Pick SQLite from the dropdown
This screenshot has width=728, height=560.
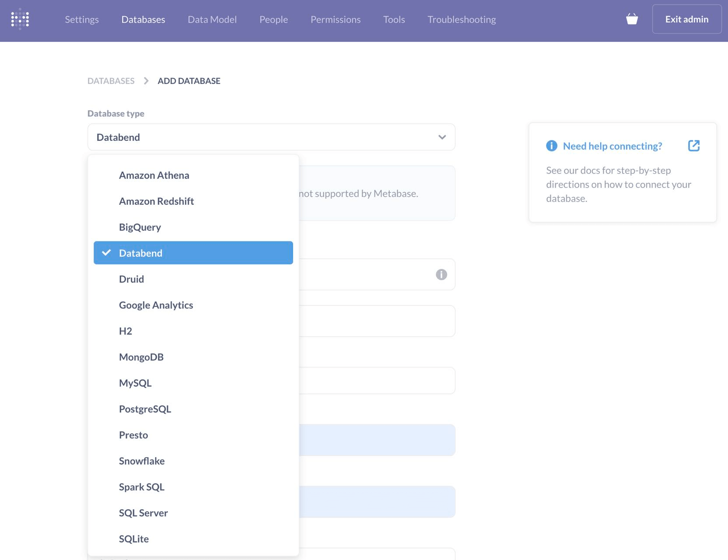pos(193,539)
